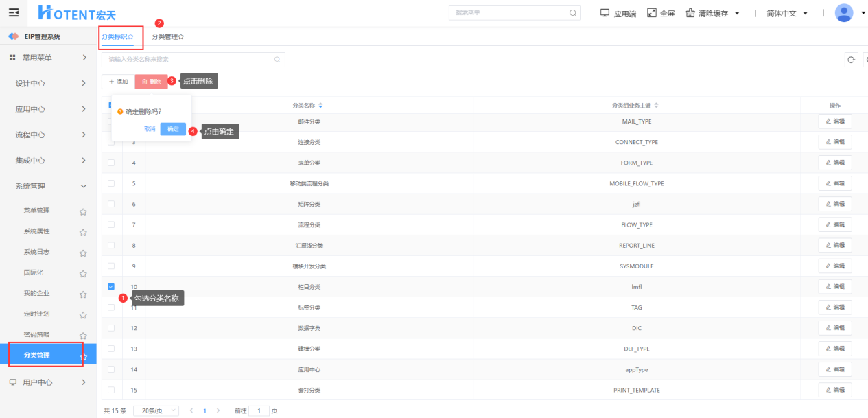
Task: Go to previous page arrow in pagination
Action: pyautogui.click(x=191, y=410)
